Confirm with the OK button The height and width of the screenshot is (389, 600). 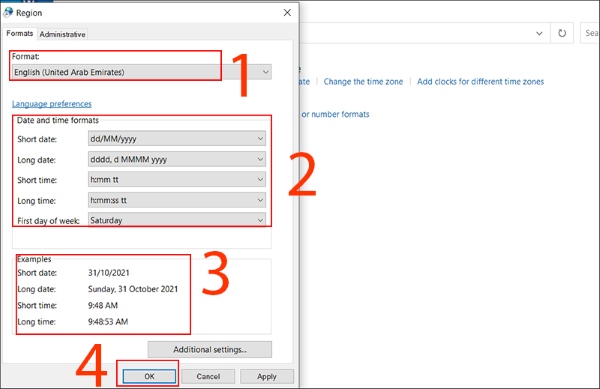pos(149,376)
